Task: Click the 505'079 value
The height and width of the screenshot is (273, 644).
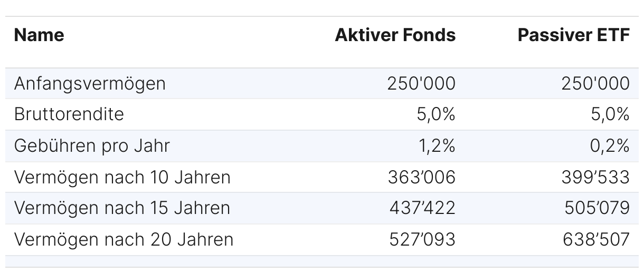Action: (596, 208)
